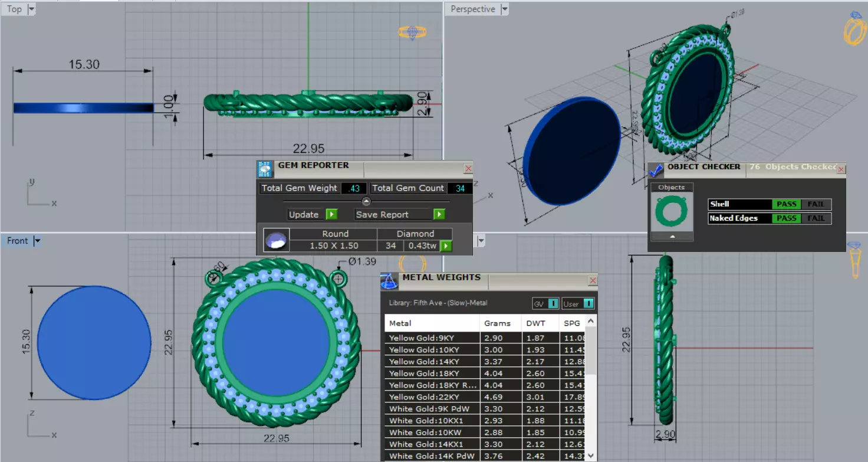Click the Library: Fifth Ave - (Slow)-Metal label
Screen dimensions: 868x462
point(438,303)
